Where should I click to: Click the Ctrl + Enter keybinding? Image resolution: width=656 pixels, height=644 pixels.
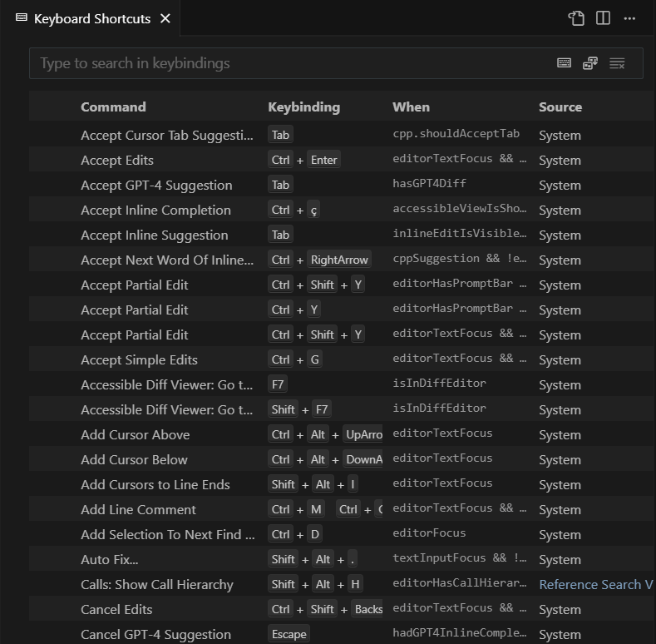pos(304,160)
